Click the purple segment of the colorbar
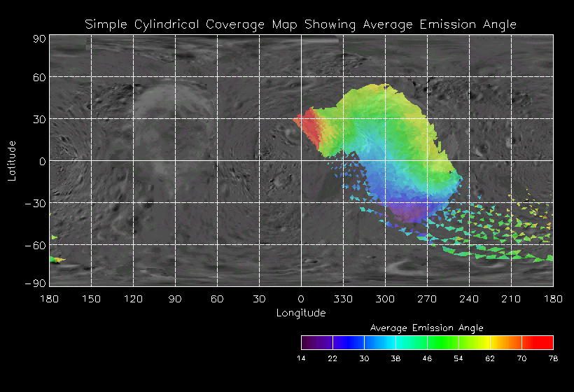Viewport: 574px width, 392px height. pyautogui.click(x=317, y=342)
